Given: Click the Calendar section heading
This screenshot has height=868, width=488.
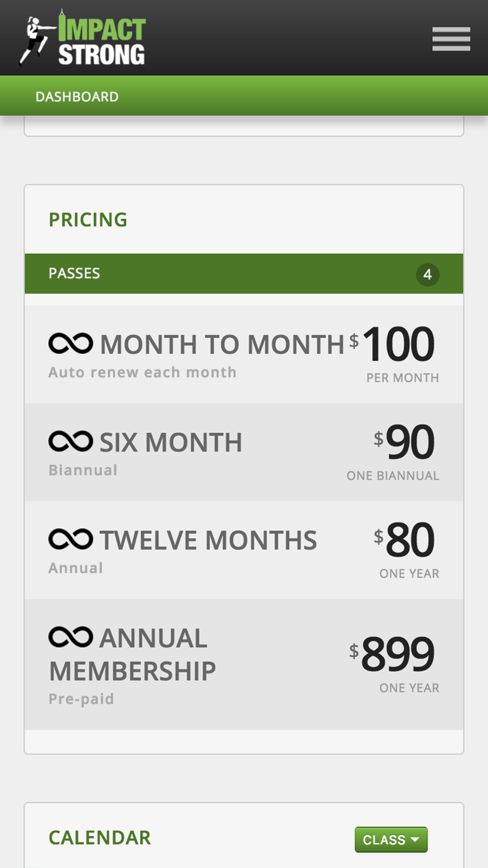Looking at the screenshot, I should coord(100,838).
